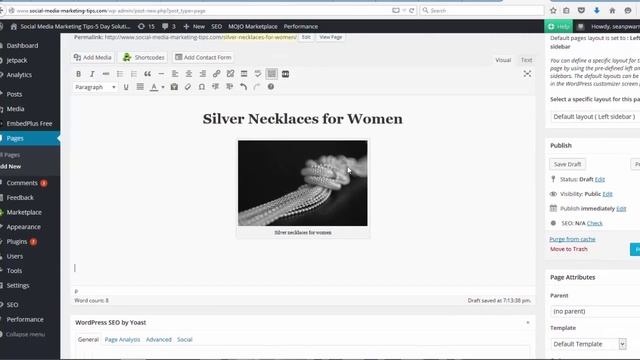The width and height of the screenshot is (640, 360).
Task: Insert a page break icon
Action: tap(285, 74)
